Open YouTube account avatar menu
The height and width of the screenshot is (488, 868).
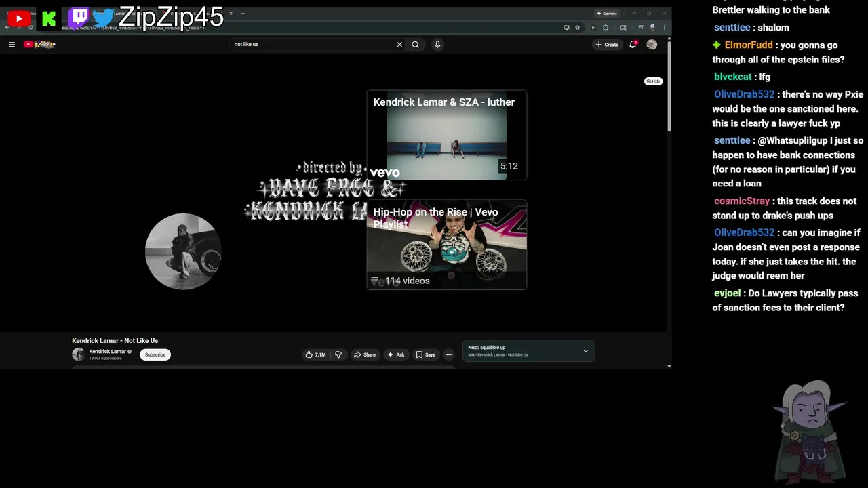point(652,44)
